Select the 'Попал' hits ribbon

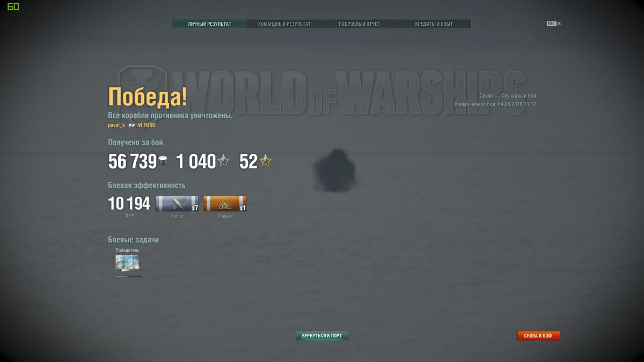(x=177, y=204)
